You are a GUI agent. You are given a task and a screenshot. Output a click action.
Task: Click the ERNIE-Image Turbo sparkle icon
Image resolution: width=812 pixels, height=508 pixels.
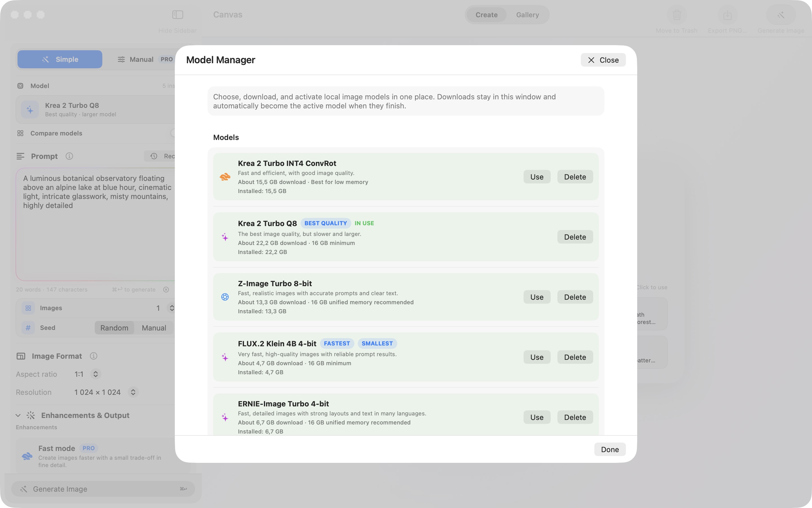(225, 417)
